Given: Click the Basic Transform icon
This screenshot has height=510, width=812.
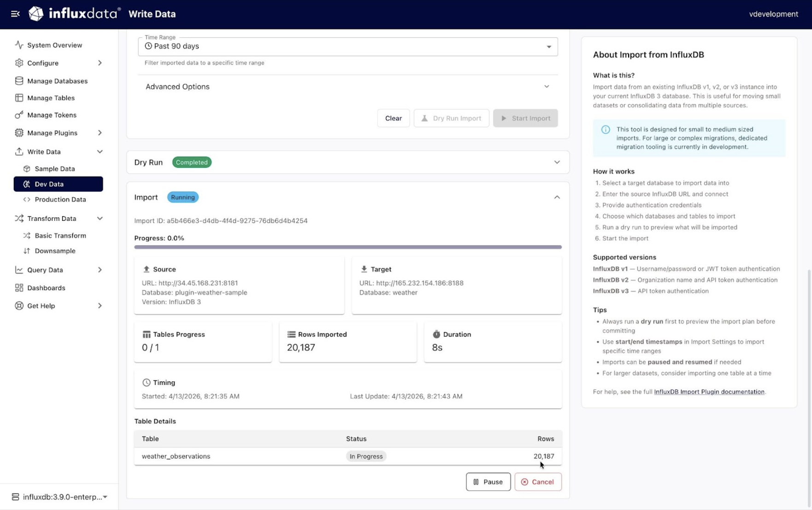Looking at the screenshot, I should [x=27, y=236].
